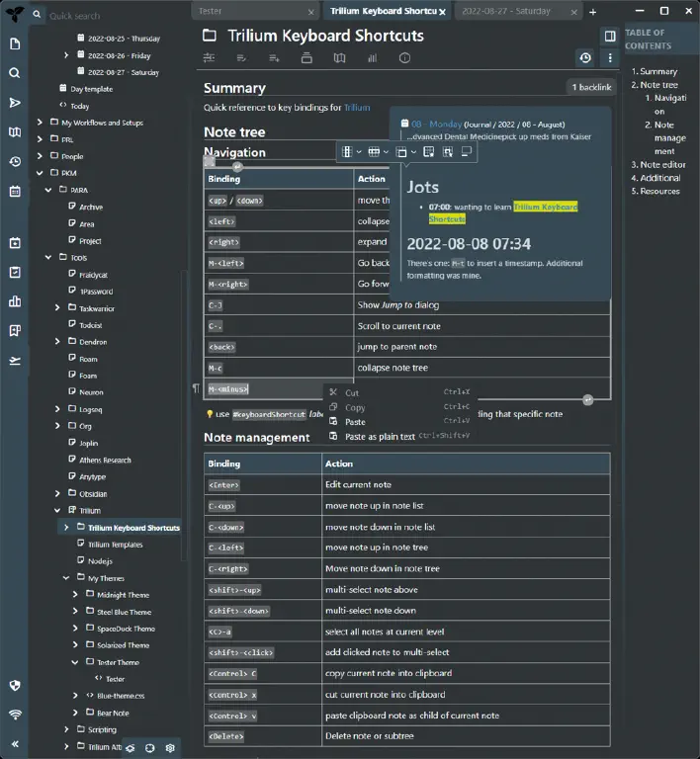This screenshot has height=759, width=700.
Task: Select Day template in note tree
Action: 92,89
